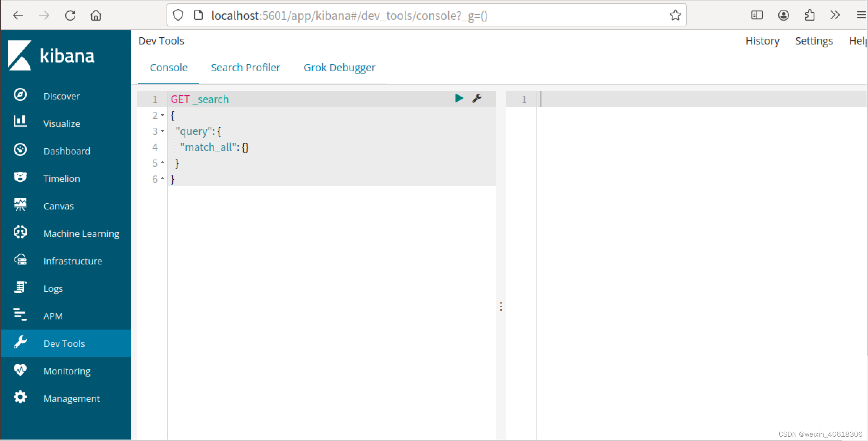This screenshot has width=868, height=441.
Task: Expand line 2 JSON object block
Action: tap(162, 115)
